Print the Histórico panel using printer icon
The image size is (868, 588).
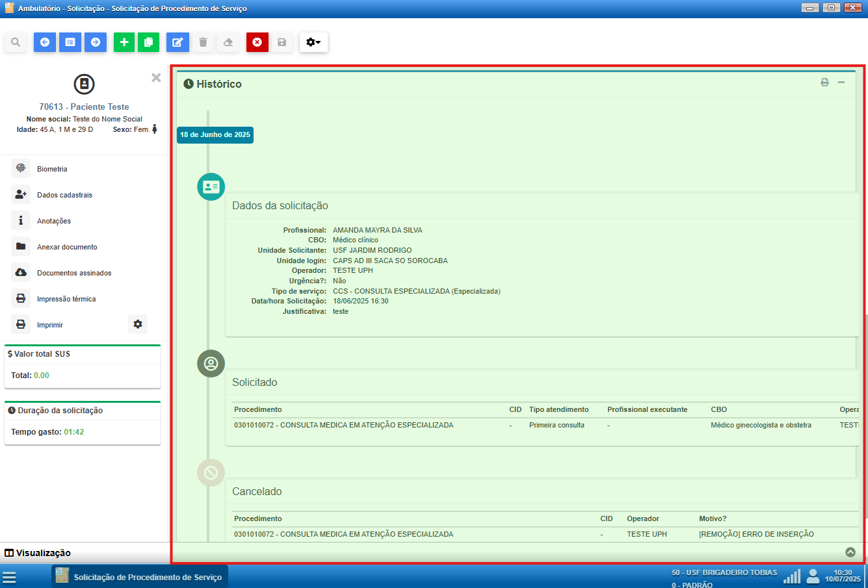[824, 83]
